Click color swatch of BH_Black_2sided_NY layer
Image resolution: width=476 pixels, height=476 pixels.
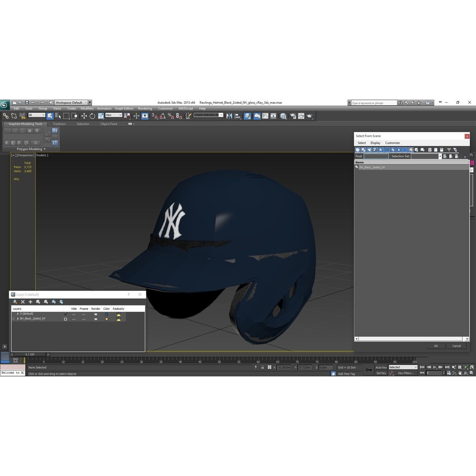107,319
